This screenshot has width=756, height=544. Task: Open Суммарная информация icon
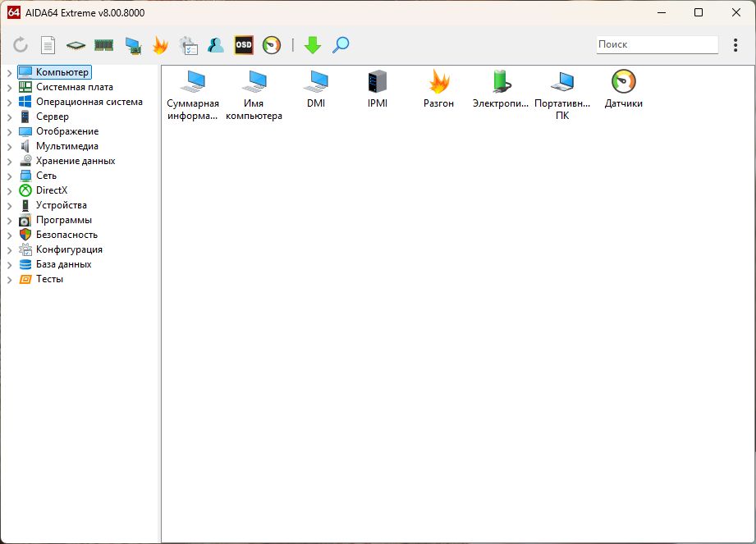pyautogui.click(x=193, y=95)
